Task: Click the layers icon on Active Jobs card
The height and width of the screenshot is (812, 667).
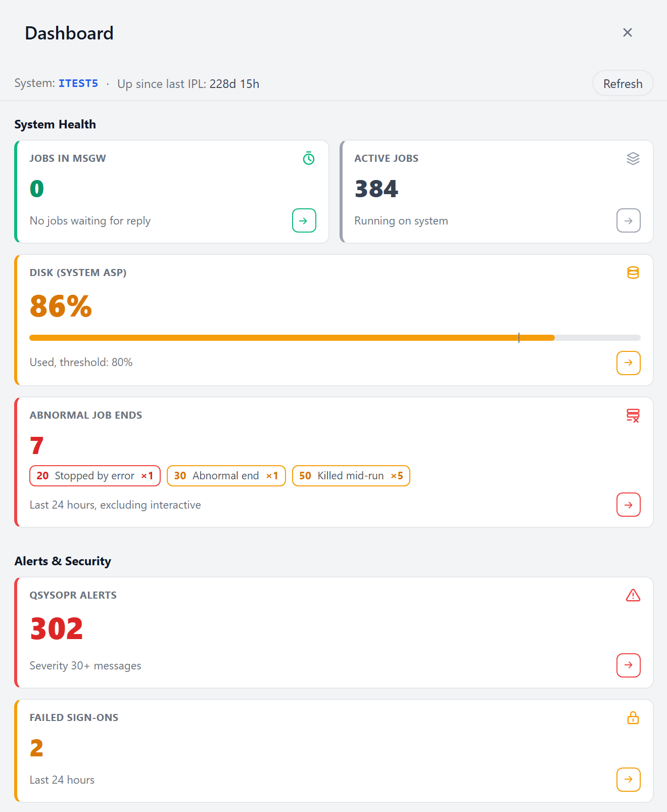Action: click(x=633, y=158)
